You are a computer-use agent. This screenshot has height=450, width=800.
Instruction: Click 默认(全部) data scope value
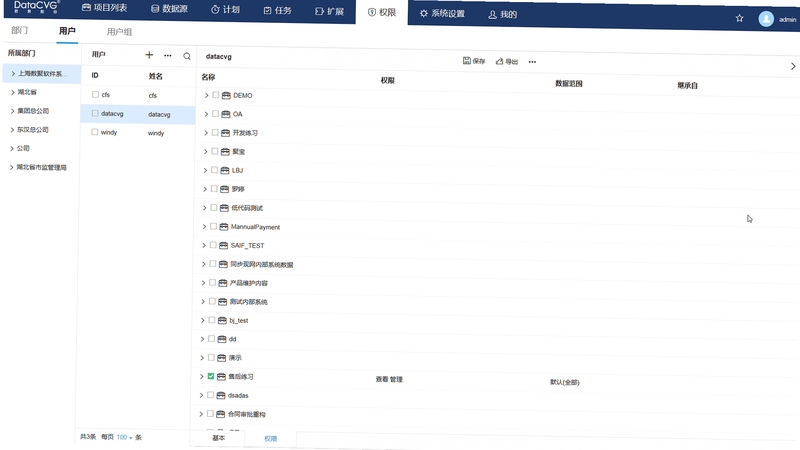tap(564, 382)
